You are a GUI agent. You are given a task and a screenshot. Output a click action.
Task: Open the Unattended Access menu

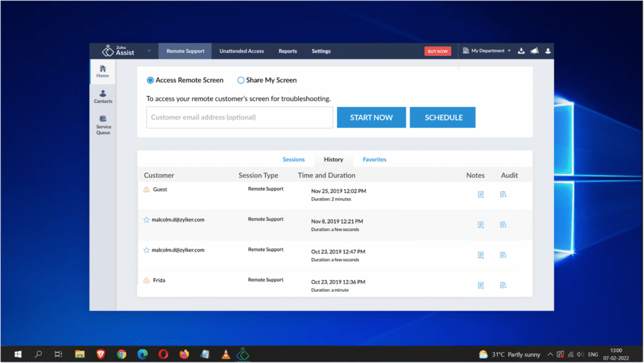click(x=241, y=51)
